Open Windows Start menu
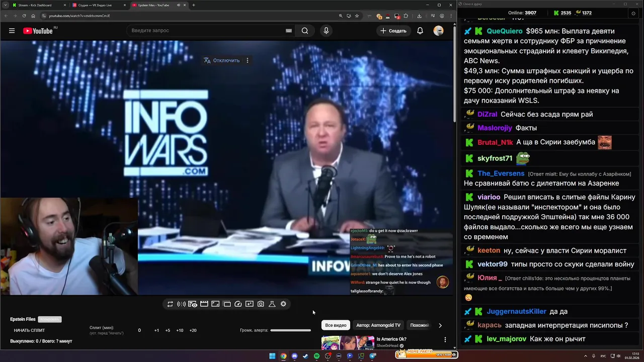This screenshot has height=362, width=644. point(272,356)
